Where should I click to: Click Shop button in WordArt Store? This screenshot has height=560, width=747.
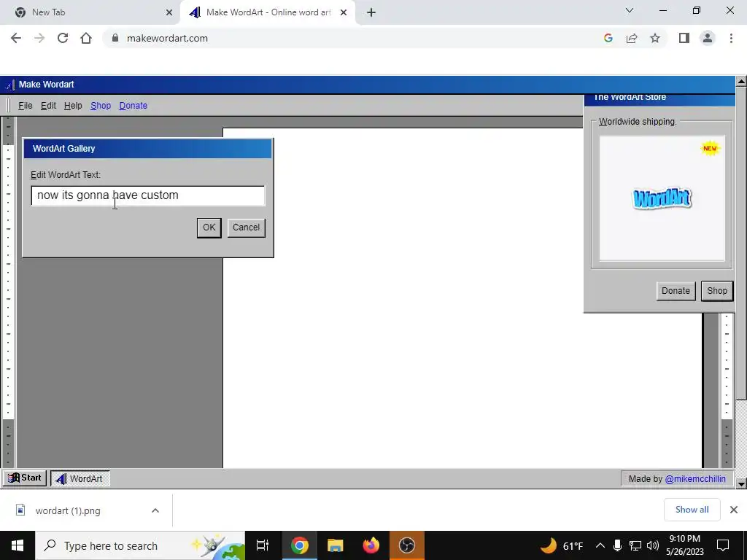pyautogui.click(x=717, y=291)
